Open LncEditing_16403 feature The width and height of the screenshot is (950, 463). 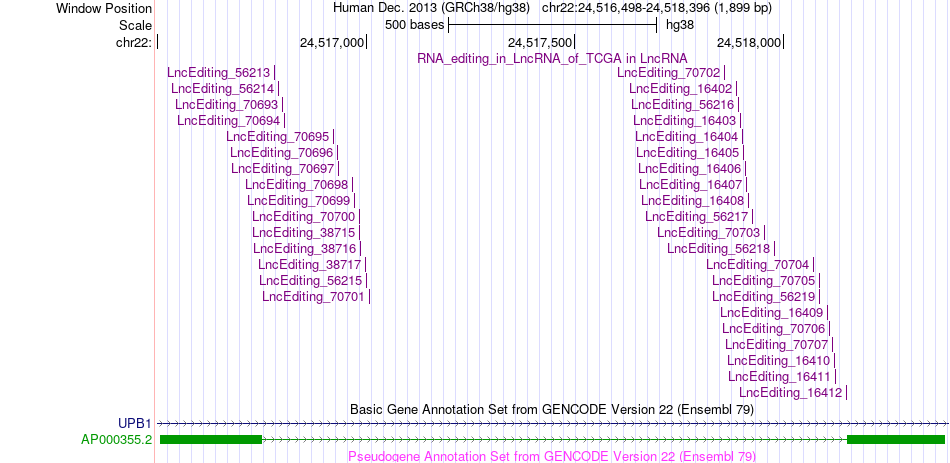(x=685, y=121)
